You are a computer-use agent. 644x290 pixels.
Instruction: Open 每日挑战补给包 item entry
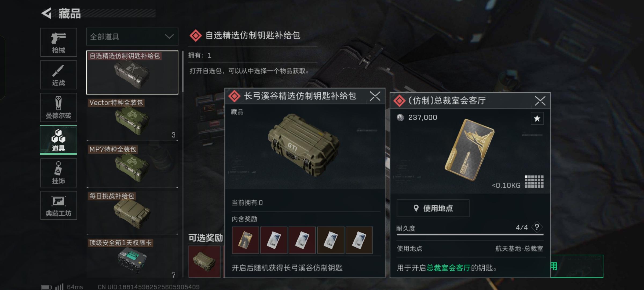(x=132, y=213)
